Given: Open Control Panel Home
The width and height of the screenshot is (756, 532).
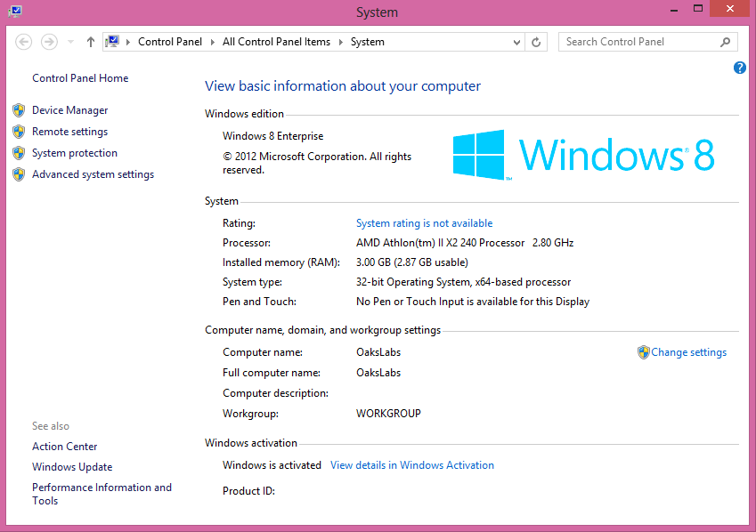Looking at the screenshot, I should tap(80, 78).
